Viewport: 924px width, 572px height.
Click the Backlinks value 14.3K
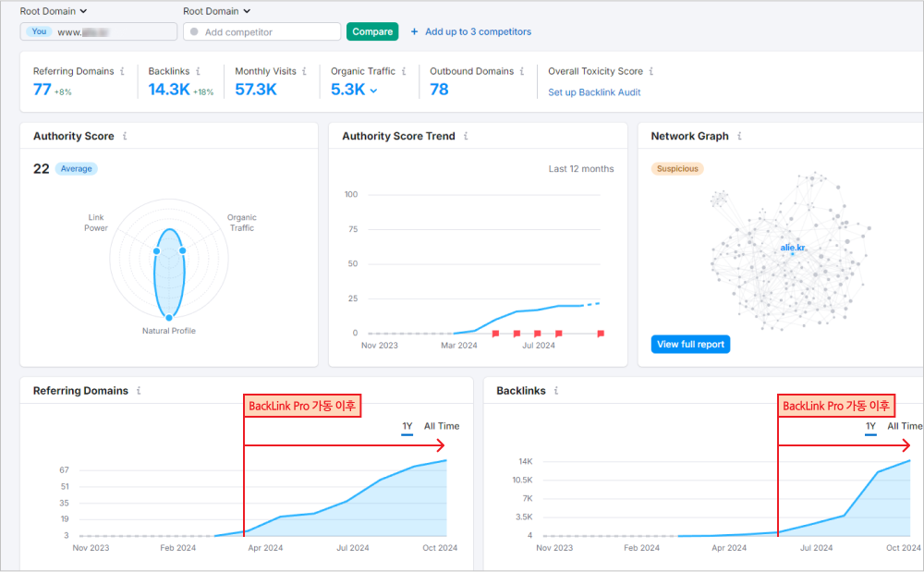(x=169, y=90)
